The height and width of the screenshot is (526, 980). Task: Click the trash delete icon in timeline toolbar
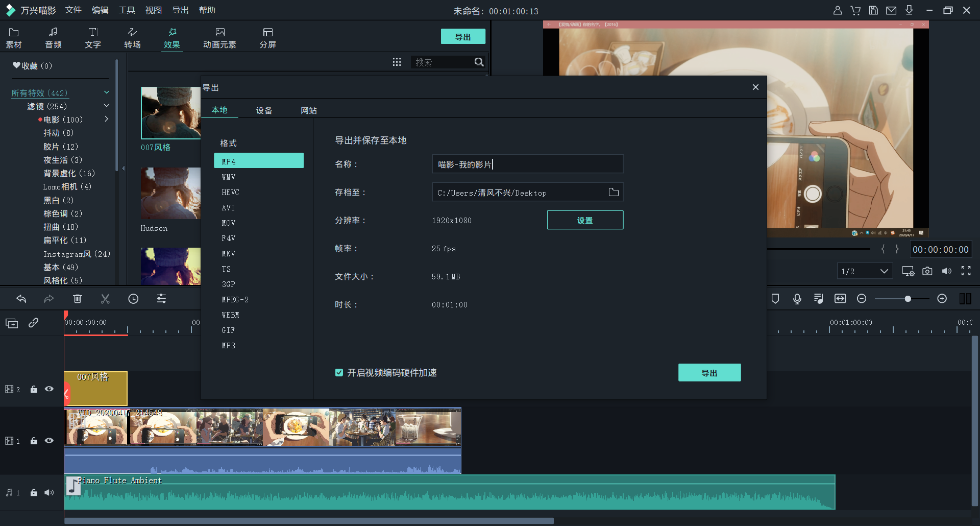coord(78,299)
